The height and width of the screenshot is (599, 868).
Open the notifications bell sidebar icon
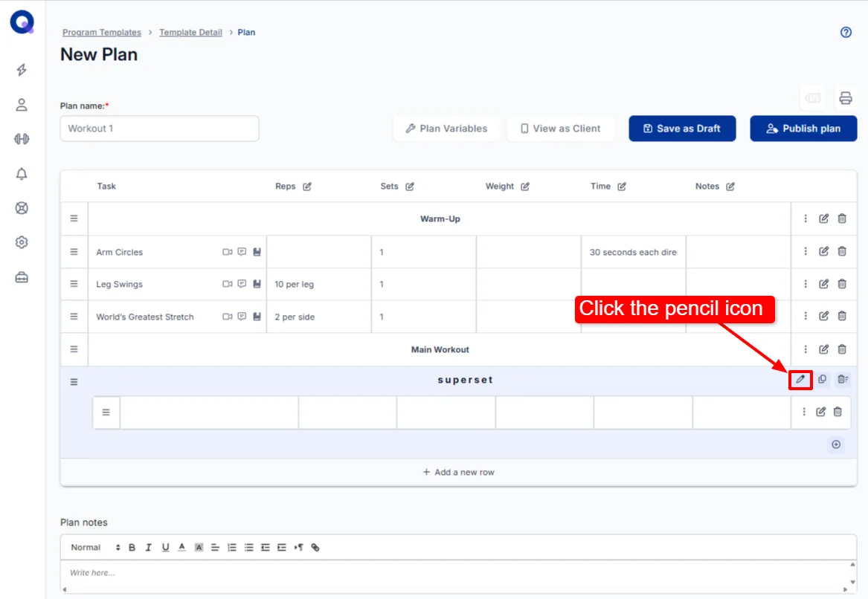tap(22, 174)
